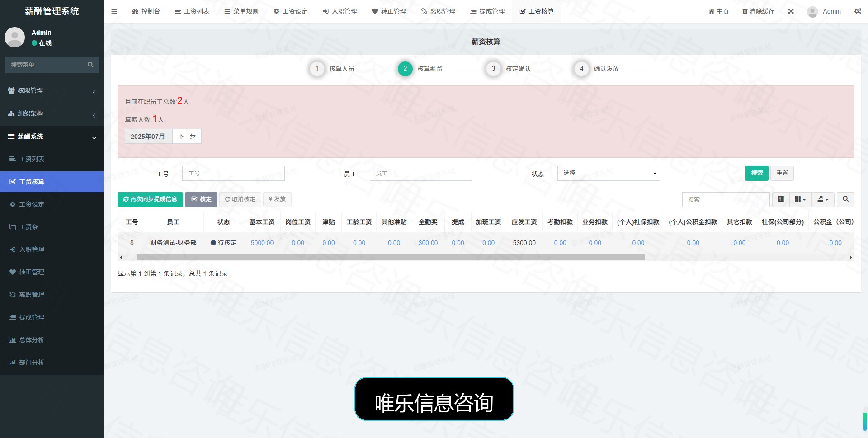Expand the 权限管理 sidebar menu

click(x=52, y=90)
